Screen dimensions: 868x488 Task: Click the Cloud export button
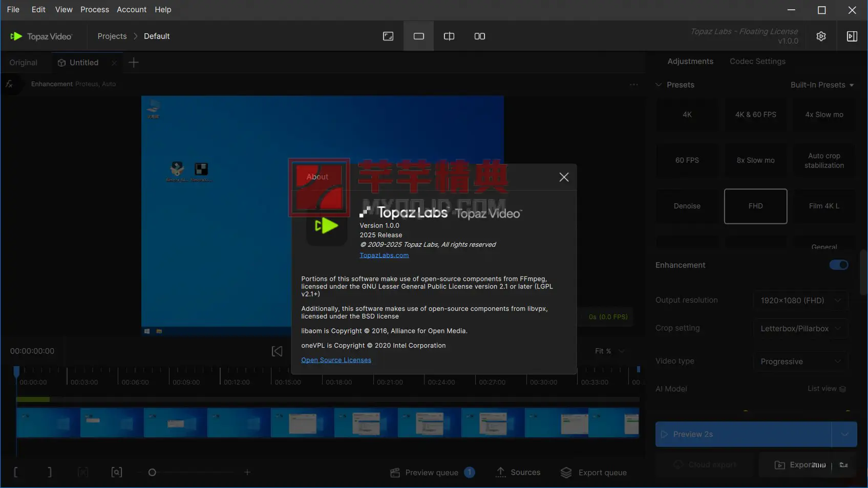coord(705,465)
